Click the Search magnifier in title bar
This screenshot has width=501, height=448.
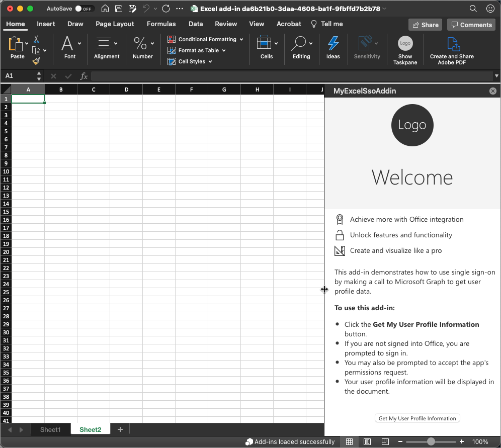pos(473,9)
